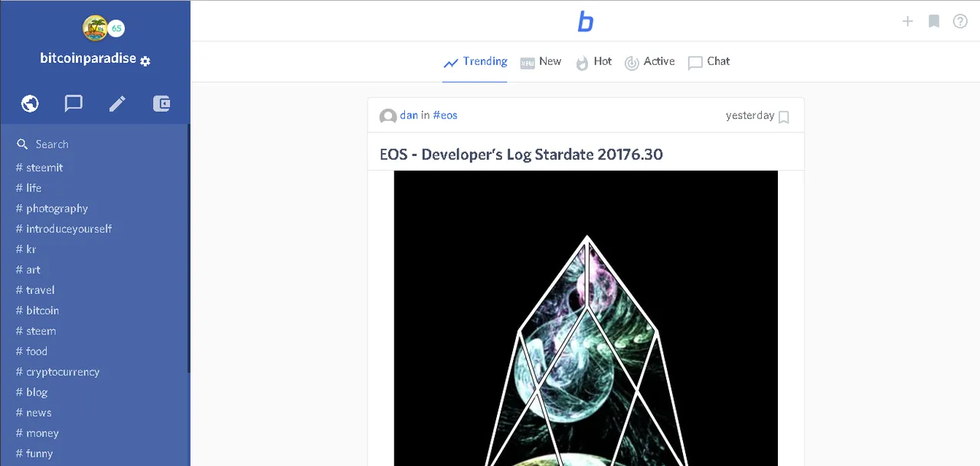Open post title EOS - Developer's Log Stardate
980x466 pixels.
(521, 155)
